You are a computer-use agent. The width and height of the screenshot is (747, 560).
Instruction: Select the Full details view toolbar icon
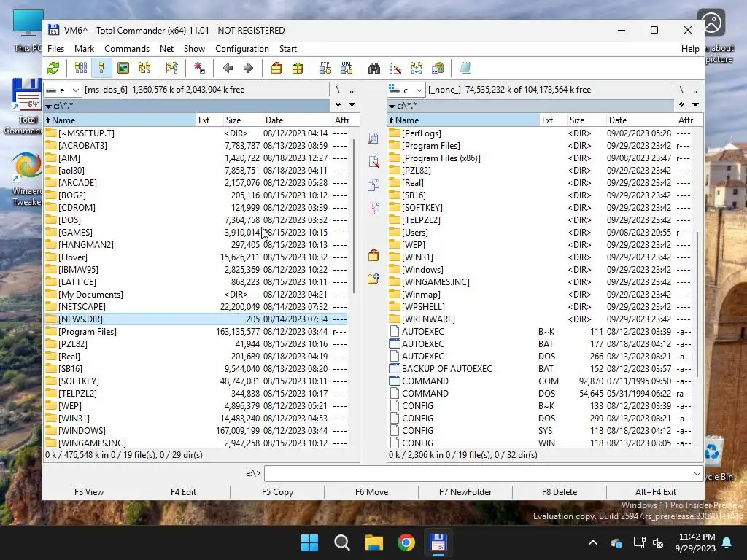pos(101,68)
